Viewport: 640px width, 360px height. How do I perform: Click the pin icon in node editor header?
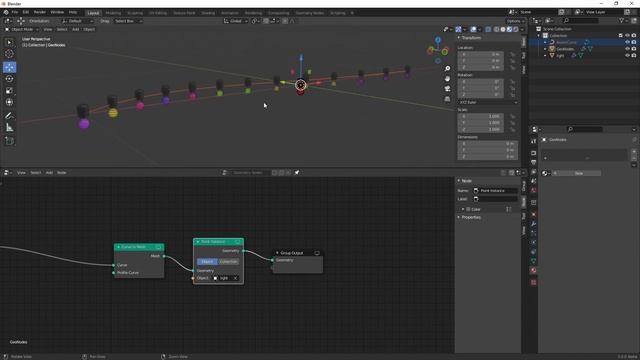(x=297, y=173)
